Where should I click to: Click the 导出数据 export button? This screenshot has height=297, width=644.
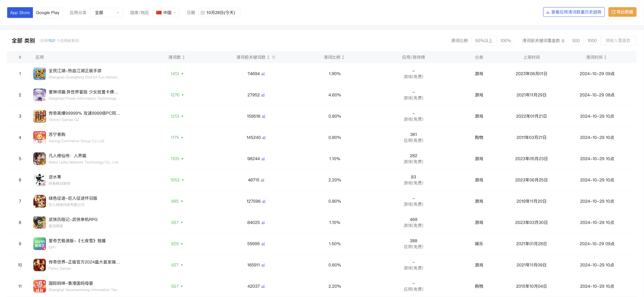[x=622, y=12]
